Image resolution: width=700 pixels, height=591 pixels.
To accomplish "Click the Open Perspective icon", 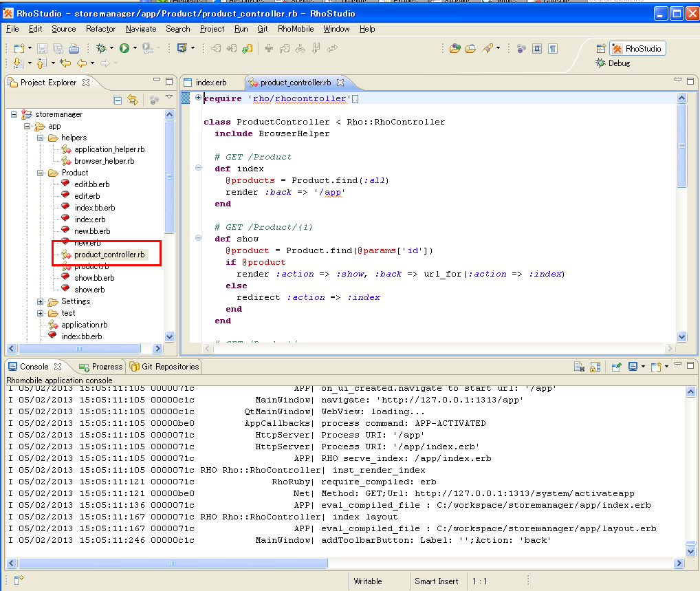I will coord(602,48).
